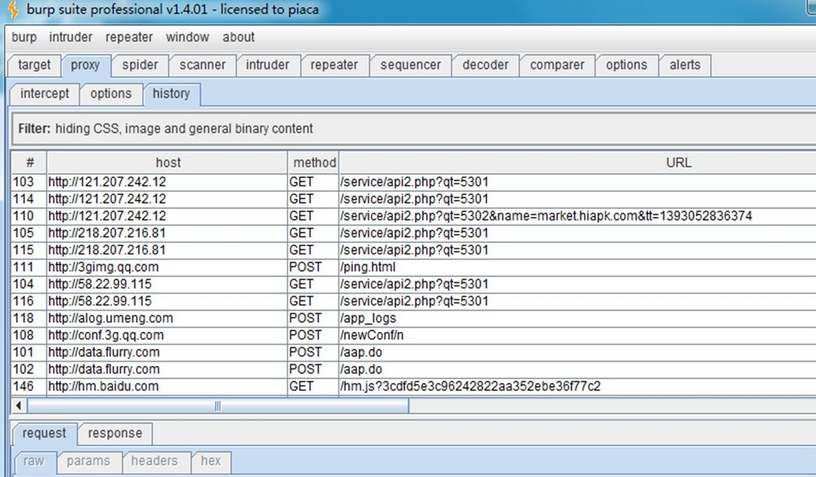This screenshot has height=477, width=816.
Task: Open the intruder menu in the menu bar
Action: 71,37
